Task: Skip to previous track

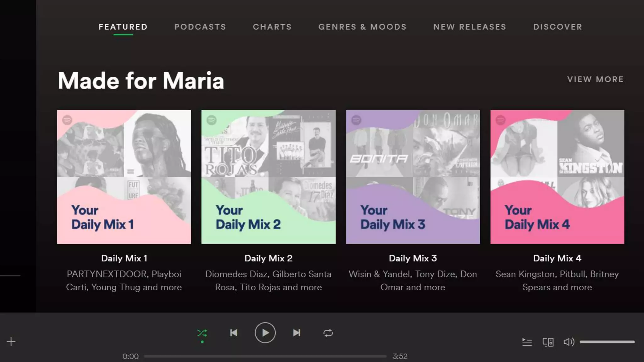Action: point(234,333)
